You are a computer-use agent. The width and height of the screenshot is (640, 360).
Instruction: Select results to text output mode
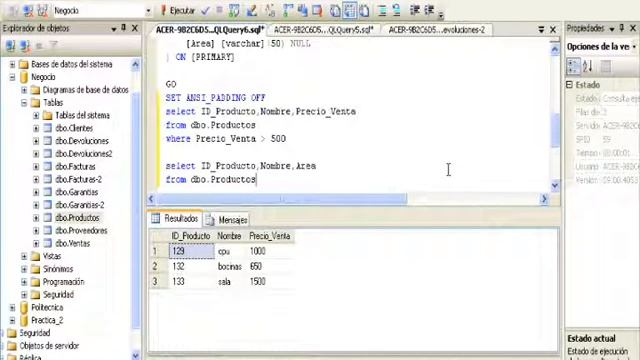(335, 11)
